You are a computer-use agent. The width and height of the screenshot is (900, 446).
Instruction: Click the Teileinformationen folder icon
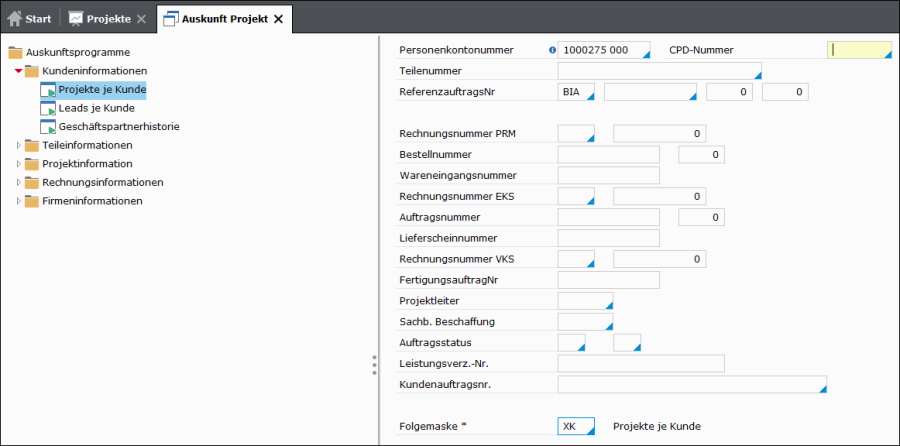32,145
